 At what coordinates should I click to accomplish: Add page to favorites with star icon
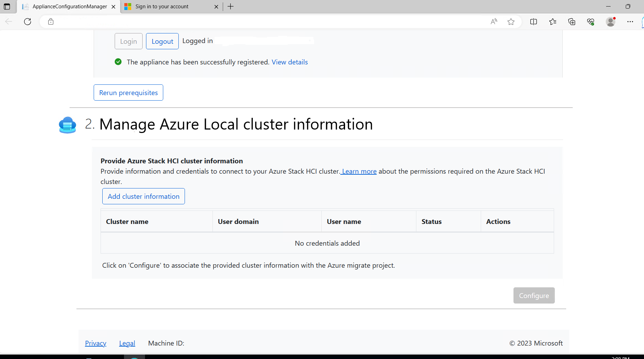coord(511,22)
